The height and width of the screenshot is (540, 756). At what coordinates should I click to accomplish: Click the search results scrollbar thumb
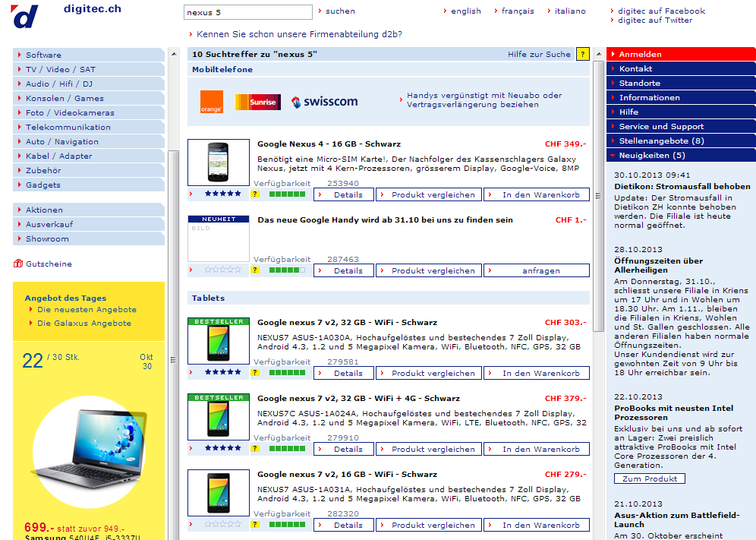coord(598,196)
